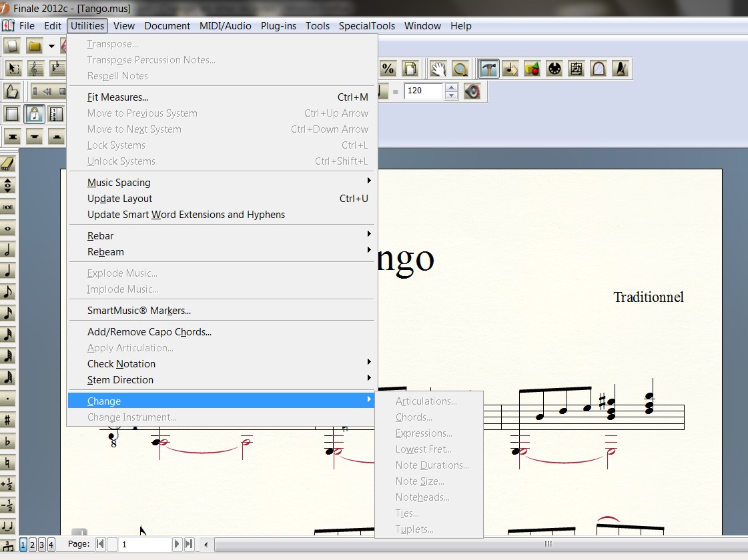Click the MIDI tool icon

[x=553, y=69]
